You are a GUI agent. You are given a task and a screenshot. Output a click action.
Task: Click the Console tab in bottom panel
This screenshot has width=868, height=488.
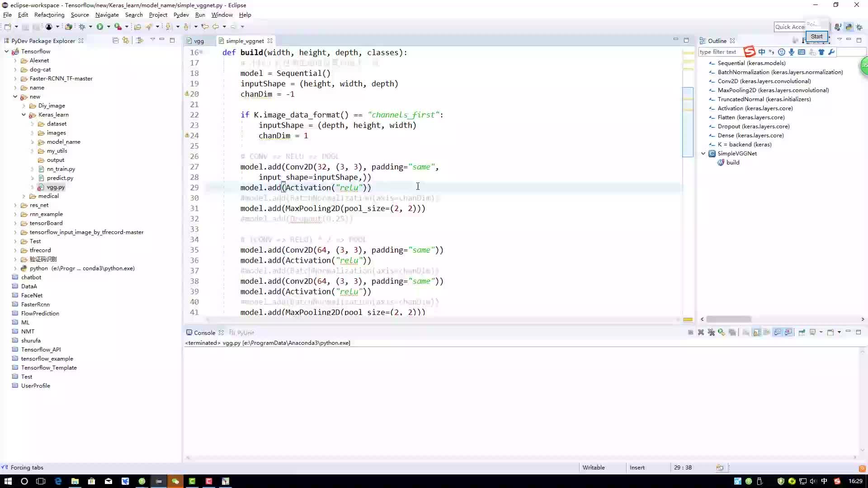[204, 333]
